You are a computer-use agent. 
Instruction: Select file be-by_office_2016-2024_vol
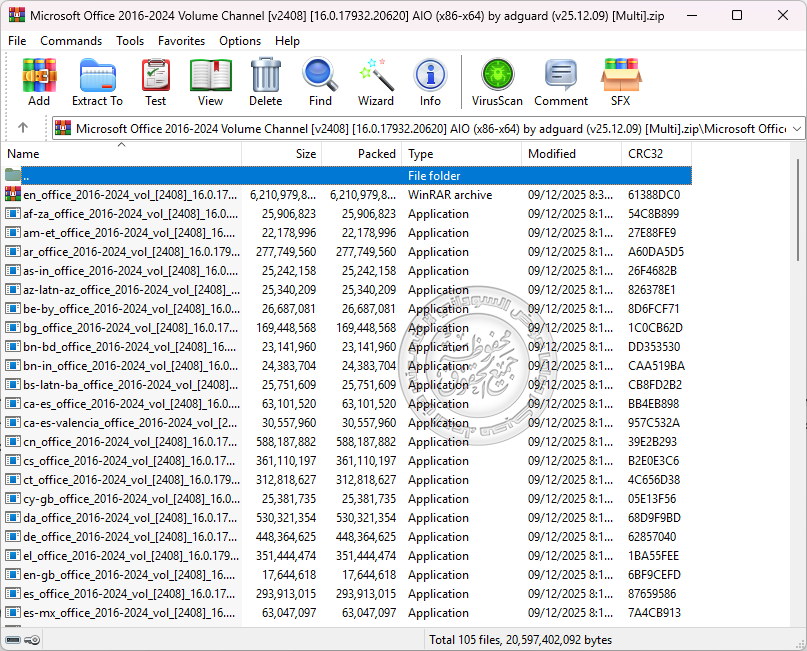pos(131,309)
